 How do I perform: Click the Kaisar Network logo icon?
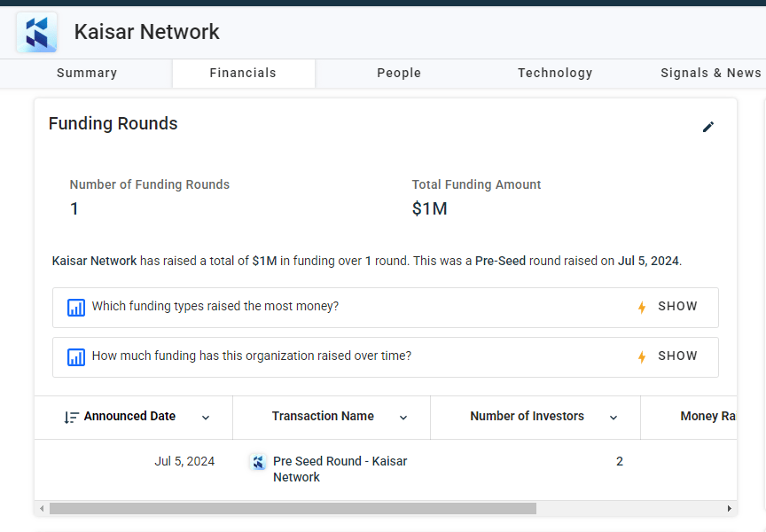[x=36, y=32]
